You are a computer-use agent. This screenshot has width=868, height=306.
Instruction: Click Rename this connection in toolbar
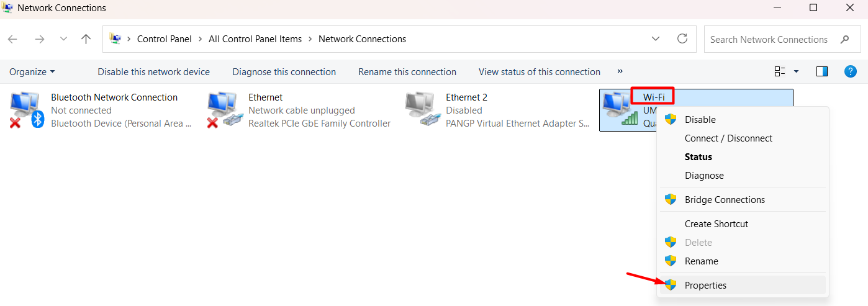[407, 72]
